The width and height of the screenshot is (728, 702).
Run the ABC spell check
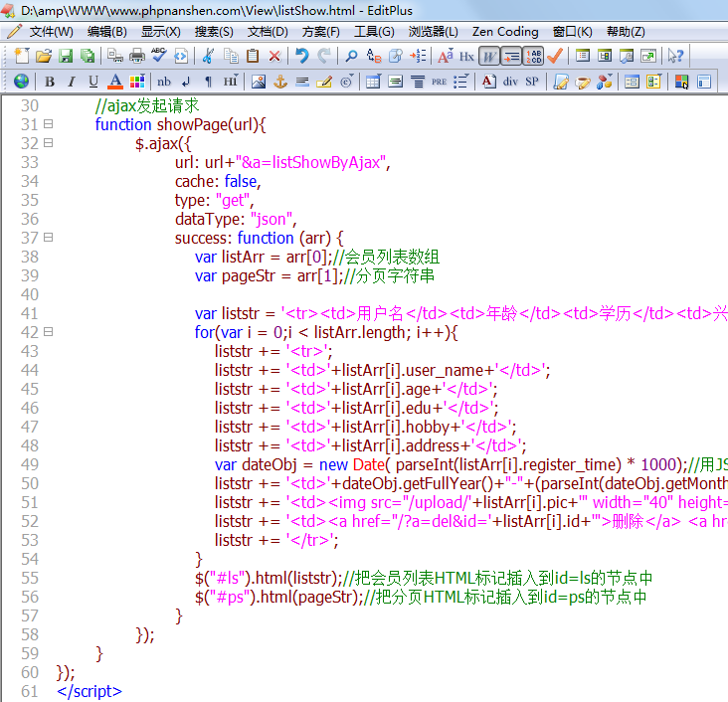pos(158,56)
